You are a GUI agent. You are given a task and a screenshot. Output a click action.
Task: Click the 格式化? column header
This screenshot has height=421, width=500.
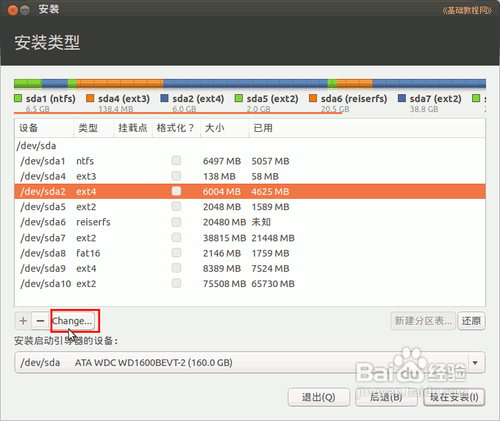pos(176,128)
